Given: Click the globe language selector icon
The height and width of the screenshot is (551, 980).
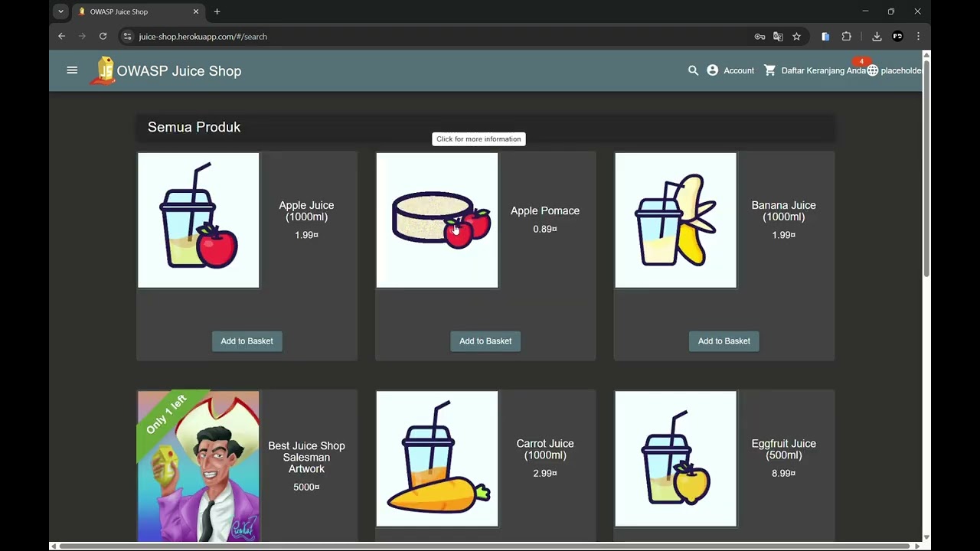Looking at the screenshot, I should click(x=872, y=70).
